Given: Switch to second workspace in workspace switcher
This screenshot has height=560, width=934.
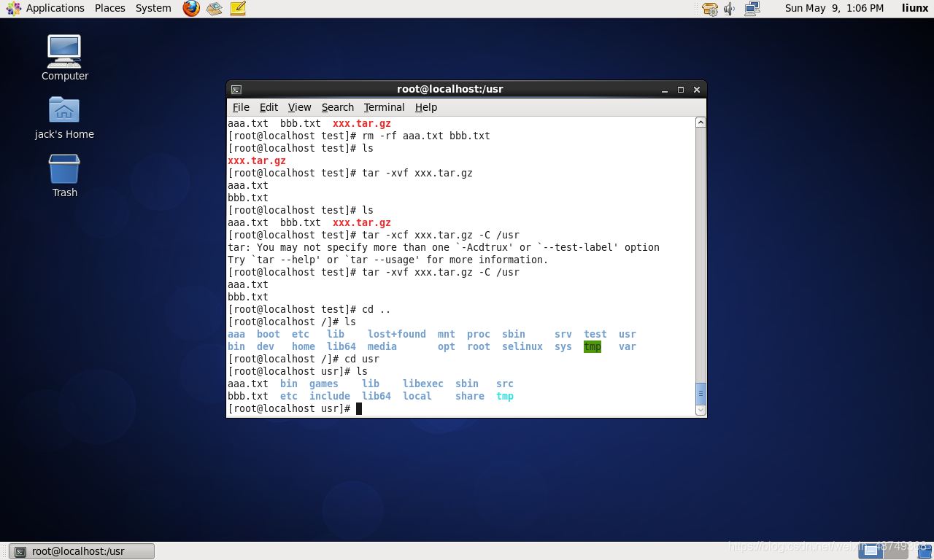Looking at the screenshot, I should tap(895, 551).
